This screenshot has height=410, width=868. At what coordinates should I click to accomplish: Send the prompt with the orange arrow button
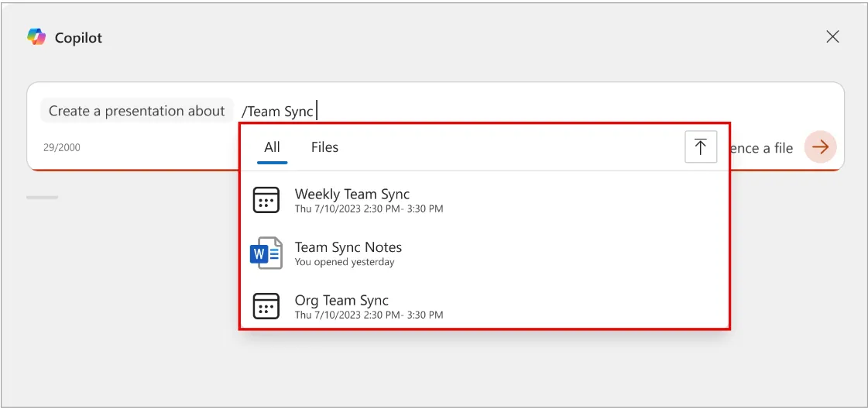[820, 147]
